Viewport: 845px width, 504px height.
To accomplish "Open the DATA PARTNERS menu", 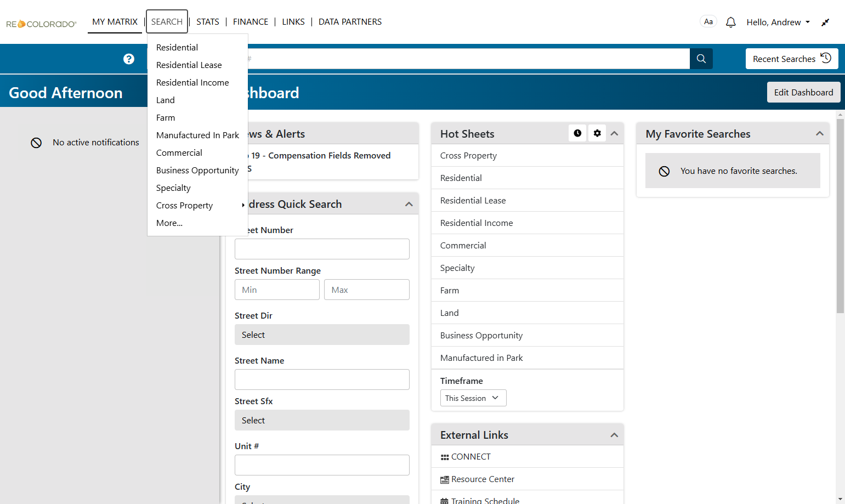I will 350,21.
